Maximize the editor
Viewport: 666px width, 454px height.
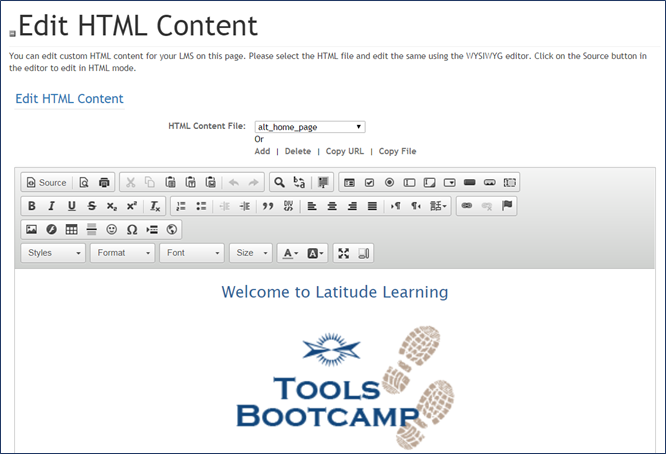click(343, 253)
